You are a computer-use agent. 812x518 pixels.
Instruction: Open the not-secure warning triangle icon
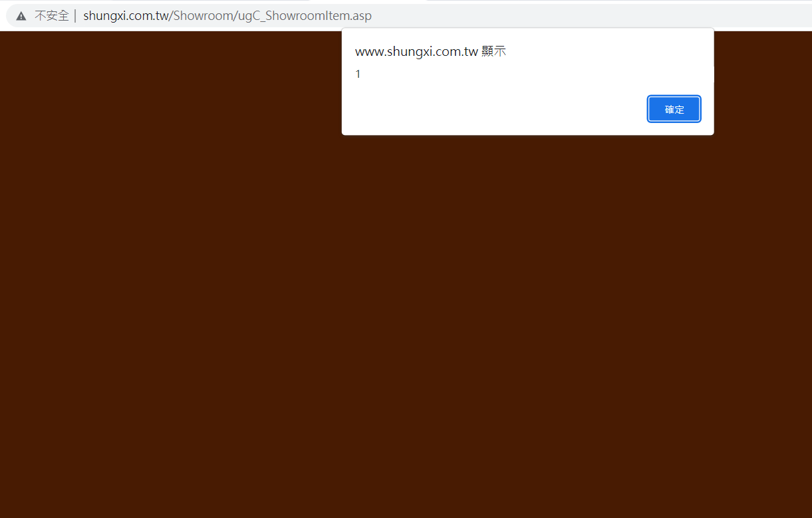[21, 16]
